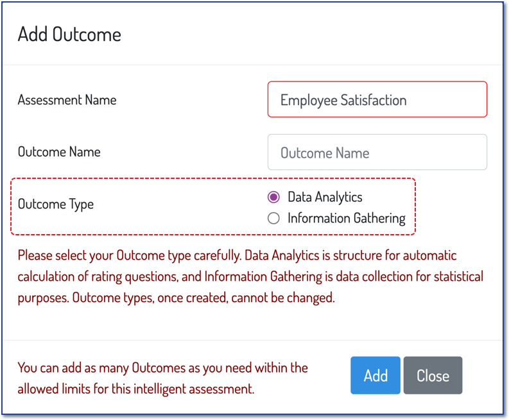
Task: Click the Assessment Name field with Employee Satisfaction
Action: [377, 99]
